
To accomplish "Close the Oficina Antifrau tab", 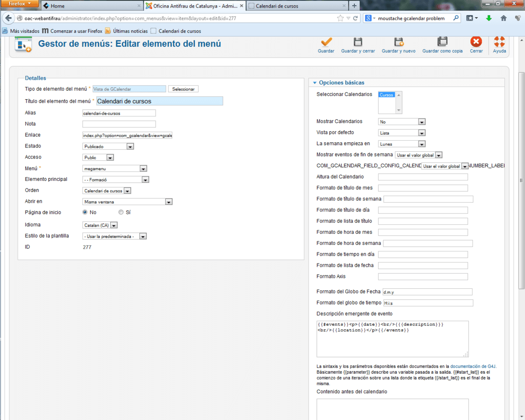I will pos(241,6).
